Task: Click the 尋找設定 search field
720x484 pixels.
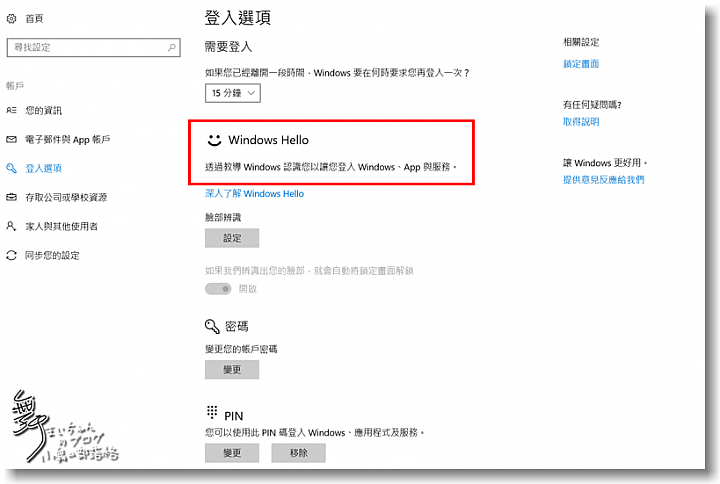Action: pyautogui.click(x=94, y=47)
